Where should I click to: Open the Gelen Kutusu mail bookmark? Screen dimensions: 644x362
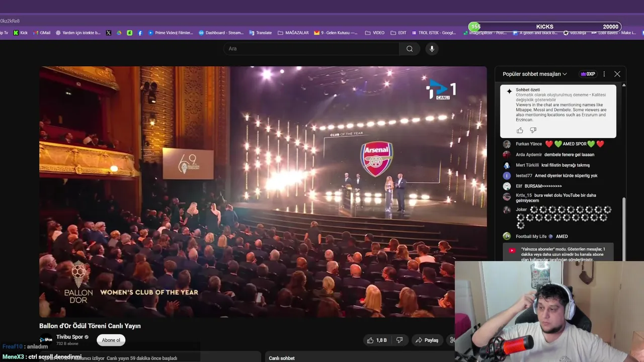click(336, 33)
